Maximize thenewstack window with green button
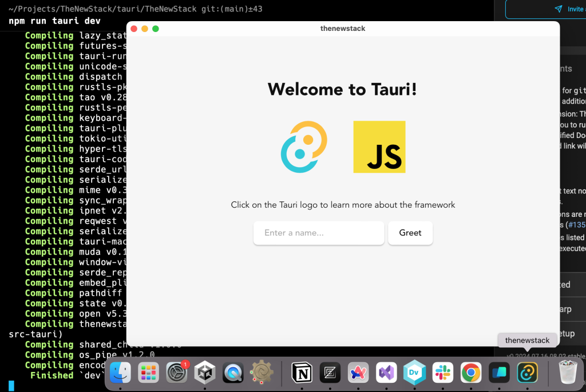 point(156,29)
